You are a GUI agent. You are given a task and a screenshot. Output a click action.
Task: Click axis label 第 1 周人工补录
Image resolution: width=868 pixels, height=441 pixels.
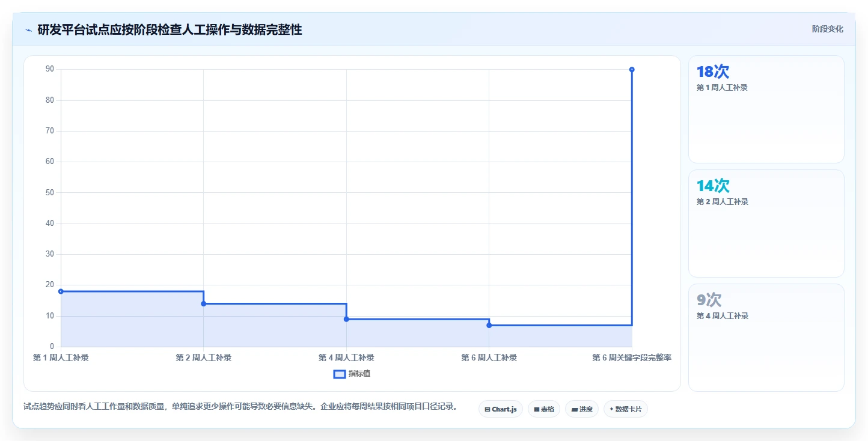tap(61, 357)
